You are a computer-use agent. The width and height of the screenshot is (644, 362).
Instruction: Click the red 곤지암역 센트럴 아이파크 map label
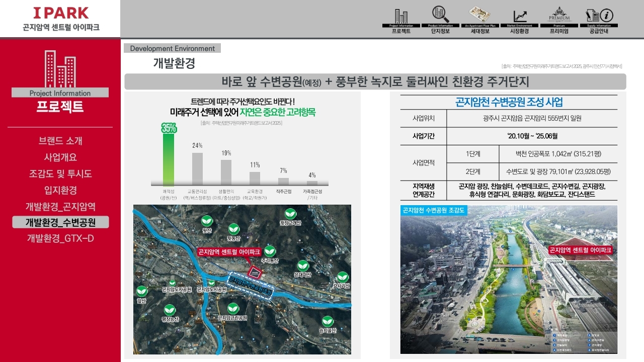point(229,251)
